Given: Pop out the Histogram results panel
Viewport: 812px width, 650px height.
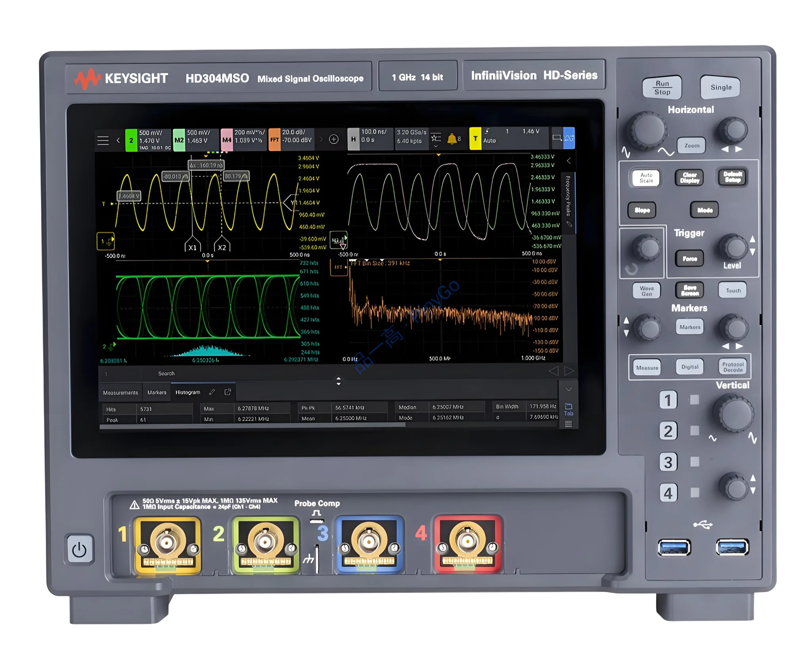Looking at the screenshot, I should pyautogui.click(x=228, y=392).
